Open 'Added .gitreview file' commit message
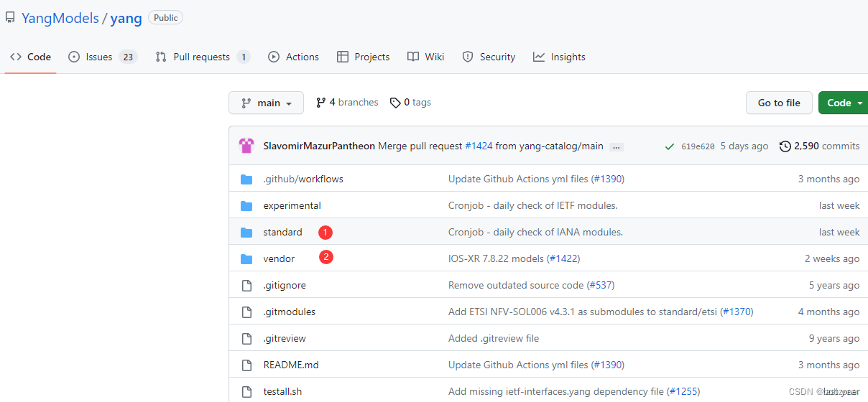The image size is (868, 402). tap(494, 338)
